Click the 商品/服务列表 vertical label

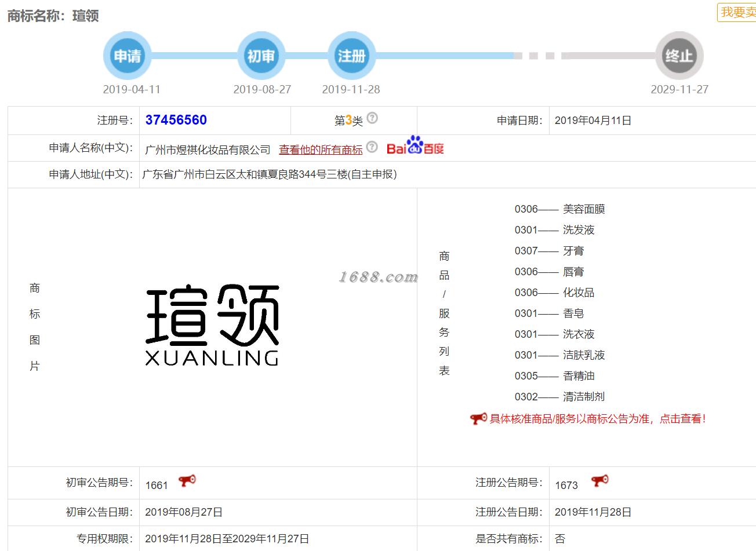point(444,313)
